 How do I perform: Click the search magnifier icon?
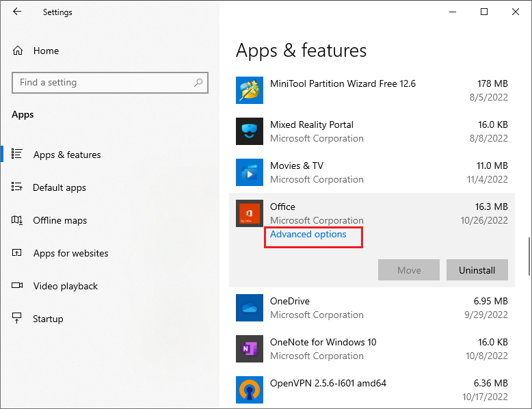point(198,83)
